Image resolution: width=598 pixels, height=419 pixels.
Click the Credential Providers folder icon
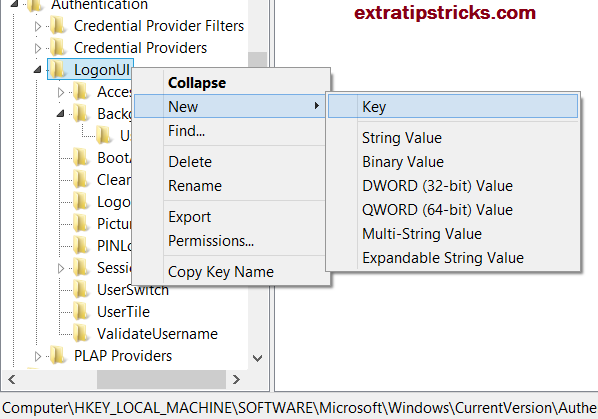pos(58,48)
